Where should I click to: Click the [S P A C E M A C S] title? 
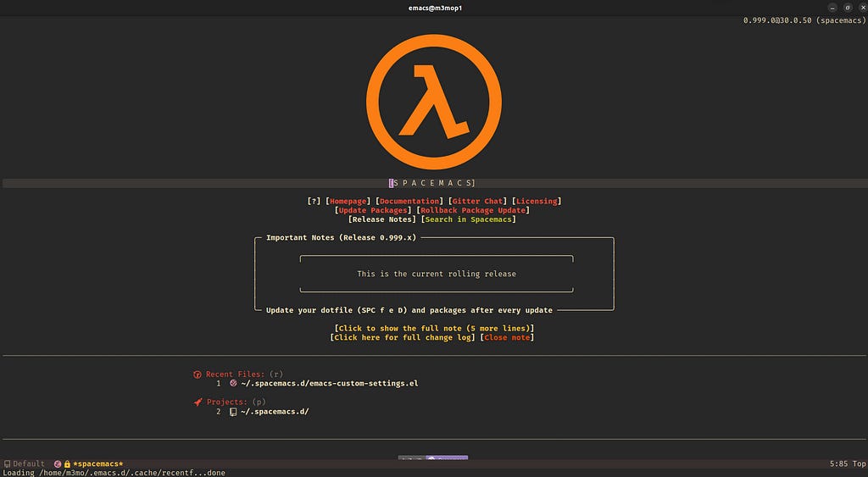tap(432, 183)
